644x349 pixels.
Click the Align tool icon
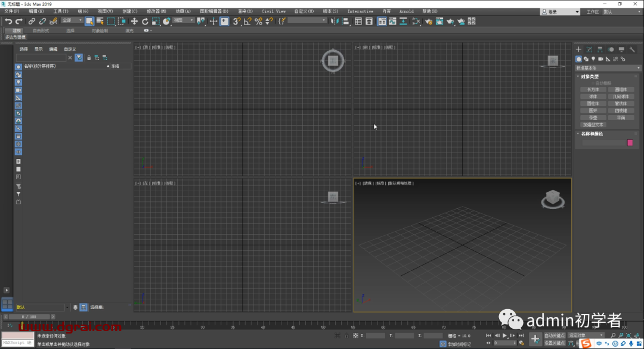[345, 21]
